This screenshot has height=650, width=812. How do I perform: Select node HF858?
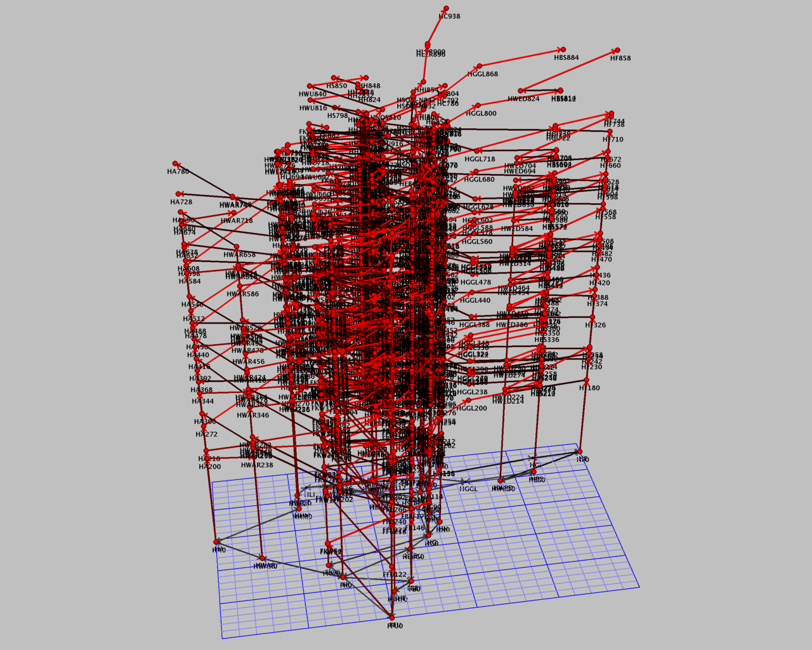pyautogui.click(x=617, y=50)
